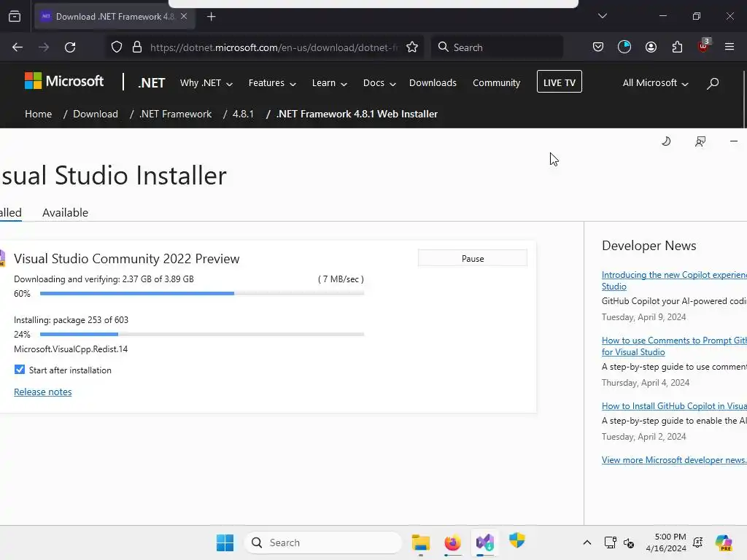Show hidden tray icons chevron

pos(587,542)
